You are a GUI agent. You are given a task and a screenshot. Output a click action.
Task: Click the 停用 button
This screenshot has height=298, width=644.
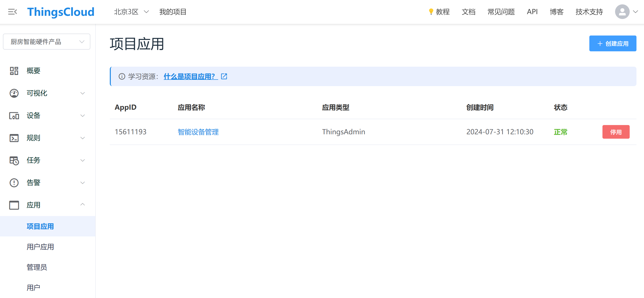pos(616,132)
